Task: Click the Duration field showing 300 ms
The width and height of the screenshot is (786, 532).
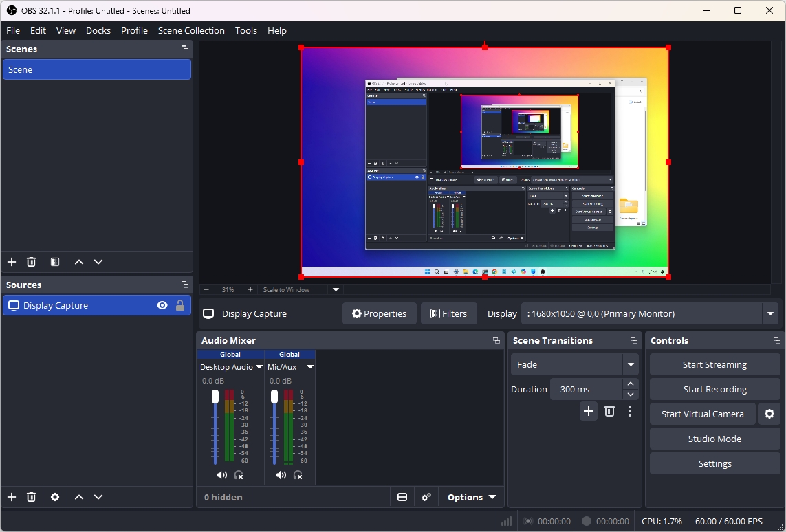Action: click(588, 389)
